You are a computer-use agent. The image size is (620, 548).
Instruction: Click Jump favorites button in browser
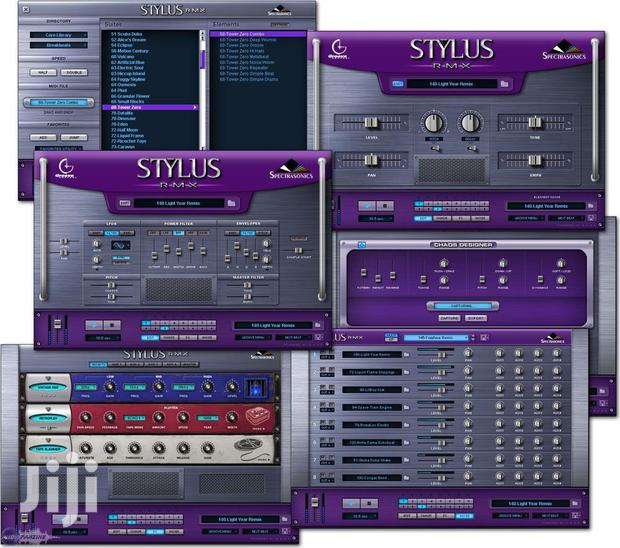(x=74, y=138)
